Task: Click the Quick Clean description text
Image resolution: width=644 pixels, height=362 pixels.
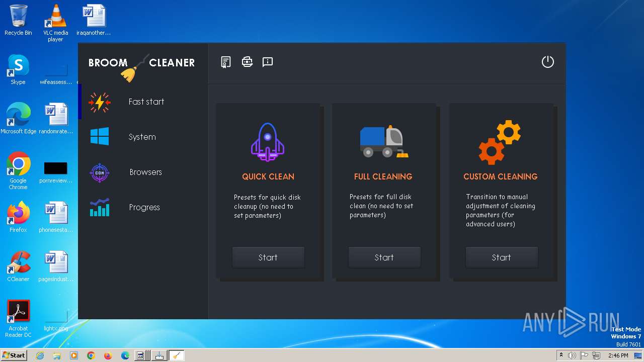Action: (x=267, y=206)
